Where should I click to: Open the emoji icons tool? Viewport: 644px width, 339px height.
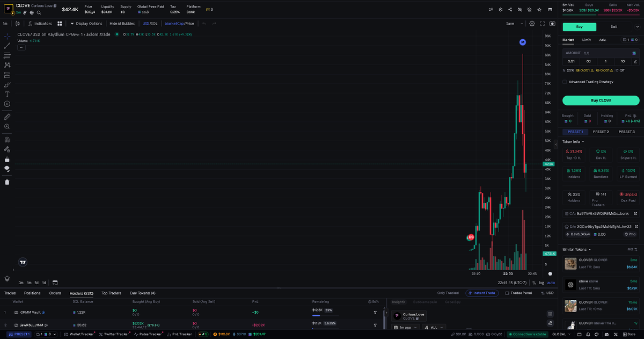(7, 104)
